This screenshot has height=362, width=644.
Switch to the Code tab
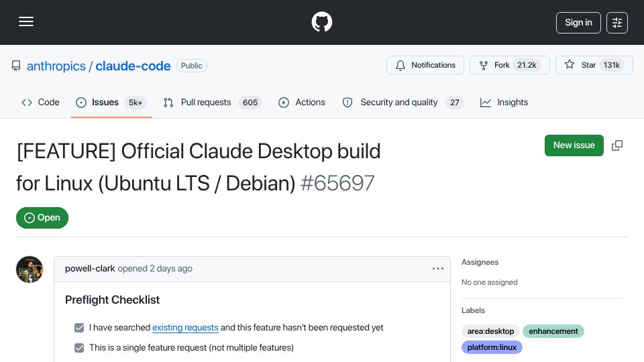tap(40, 102)
